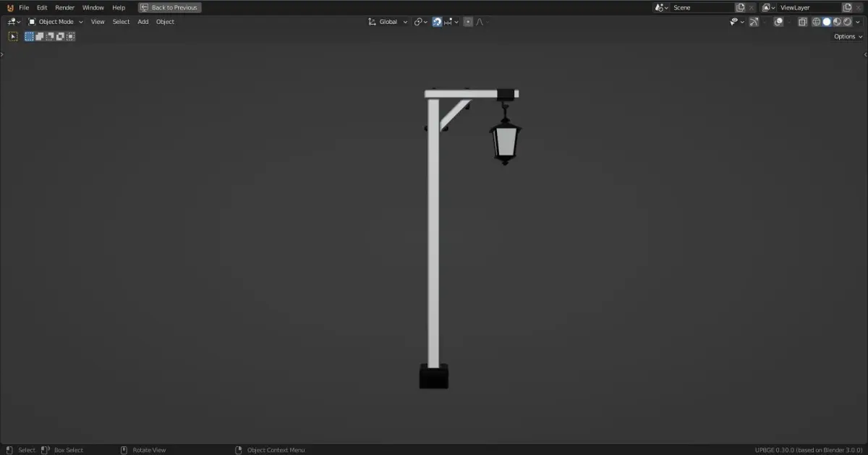Remove the ViewLayer with X
The height and width of the screenshot is (455, 868).
click(x=859, y=7)
